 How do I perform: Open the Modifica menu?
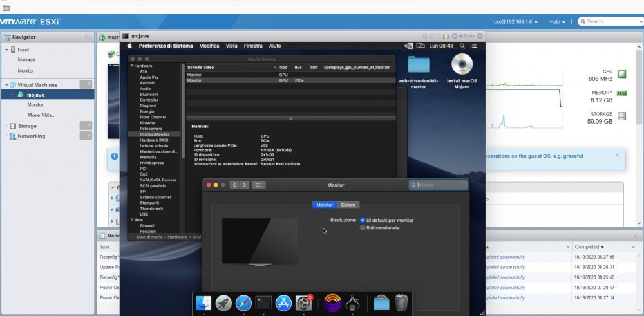[x=209, y=46]
